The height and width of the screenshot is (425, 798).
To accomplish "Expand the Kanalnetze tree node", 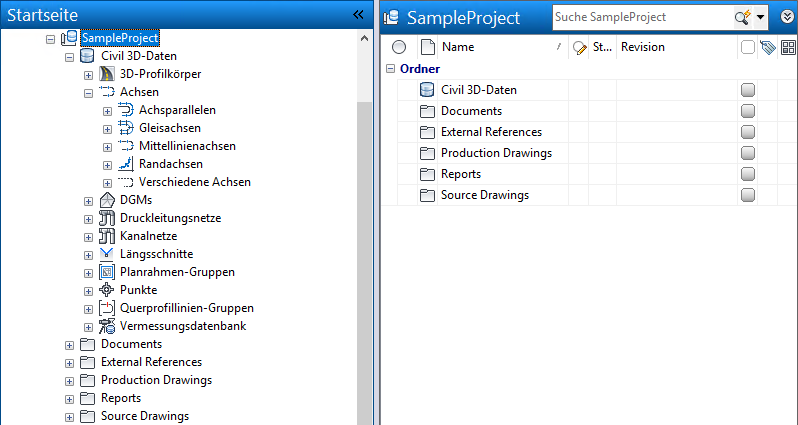I will [x=88, y=236].
